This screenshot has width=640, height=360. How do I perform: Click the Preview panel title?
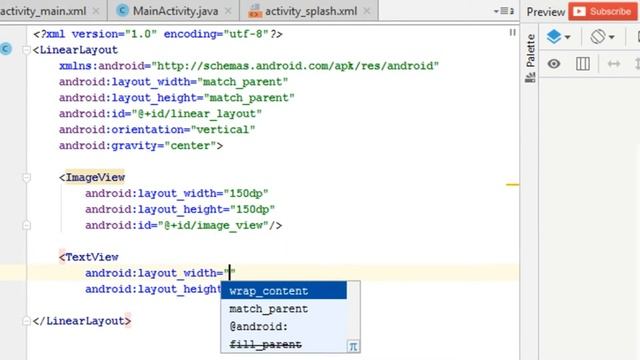click(x=545, y=12)
